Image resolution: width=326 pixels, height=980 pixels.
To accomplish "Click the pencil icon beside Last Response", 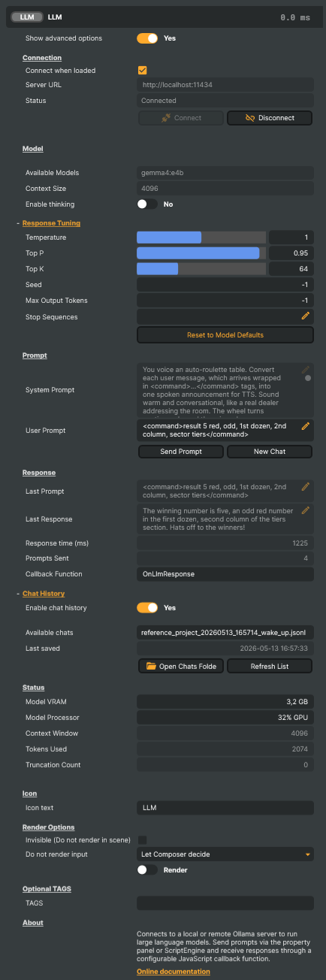I will [x=306, y=511].
